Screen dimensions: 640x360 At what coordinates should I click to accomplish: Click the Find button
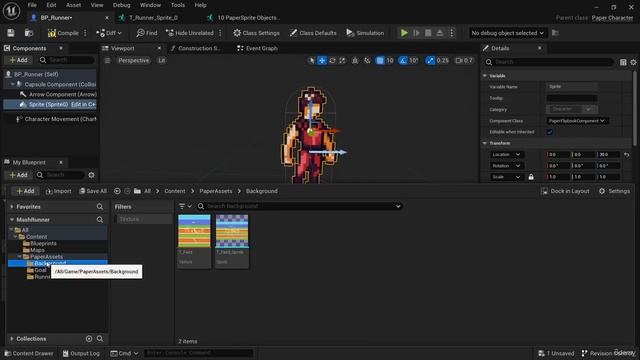coord(147,33)
